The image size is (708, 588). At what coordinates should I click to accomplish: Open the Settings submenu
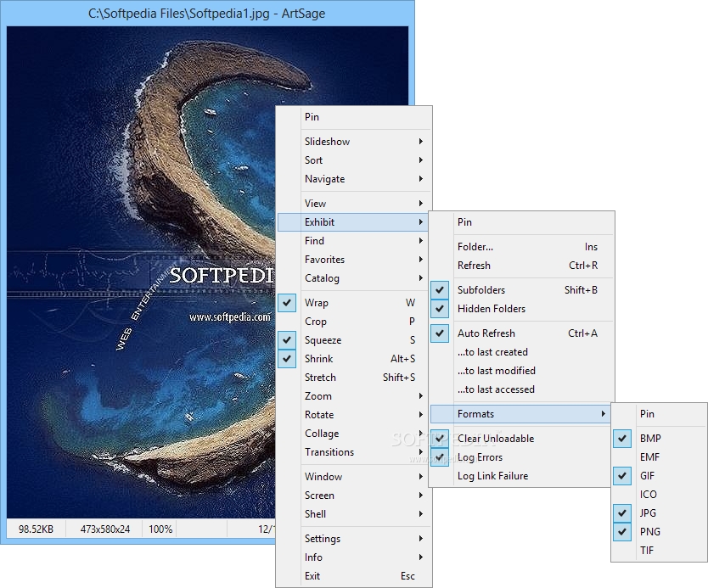tap(353, 539)
